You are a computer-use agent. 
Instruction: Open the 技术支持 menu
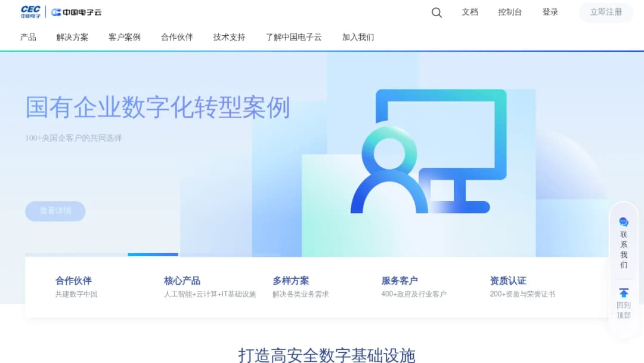click(229, 38)
